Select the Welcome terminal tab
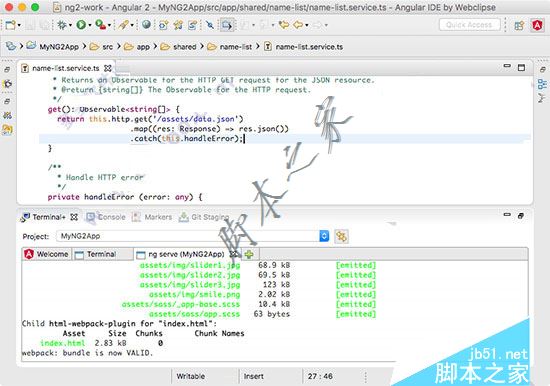The height and width of the screenshot is (386, 550). tap(46, 254)
